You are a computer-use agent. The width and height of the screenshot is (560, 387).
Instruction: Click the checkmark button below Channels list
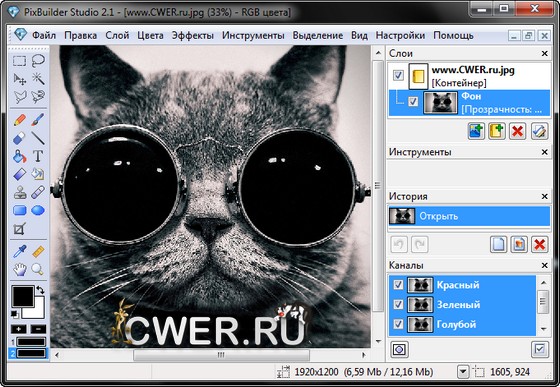point(539,349)
